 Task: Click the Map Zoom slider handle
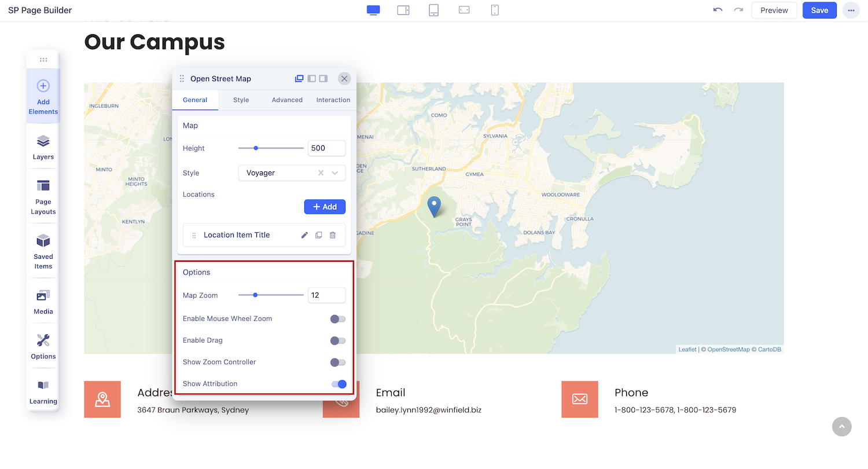click(x=255, y=295)
